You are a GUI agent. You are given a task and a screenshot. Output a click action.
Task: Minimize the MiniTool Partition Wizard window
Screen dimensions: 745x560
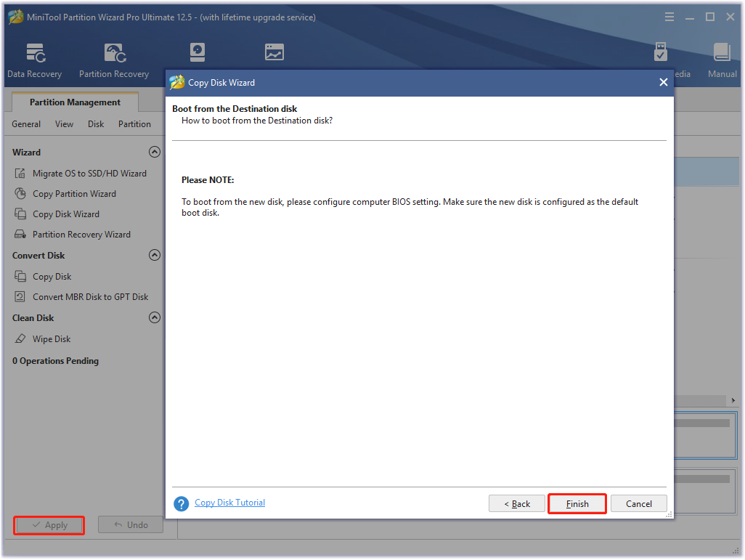tap(690, 17)
